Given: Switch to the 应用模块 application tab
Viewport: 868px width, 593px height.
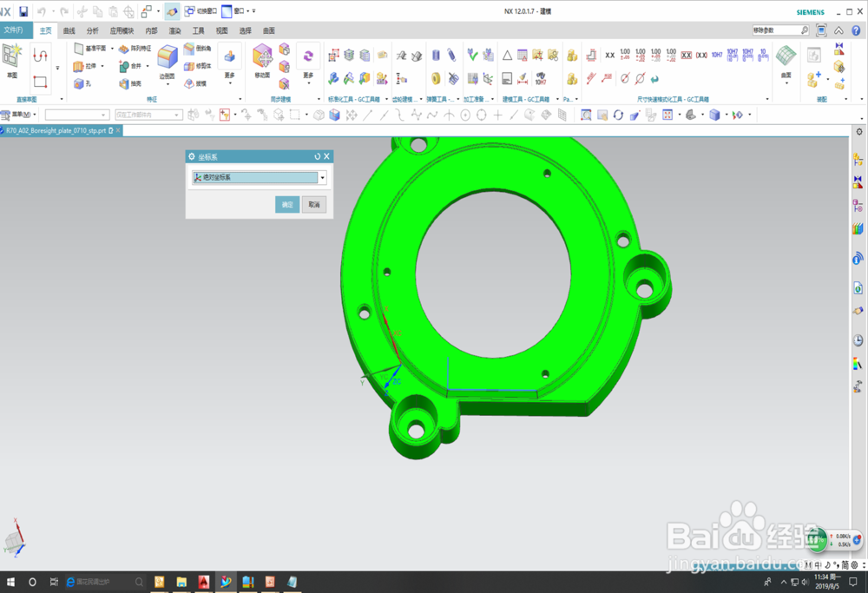Looking at the screenshot, I should [122, 30].
